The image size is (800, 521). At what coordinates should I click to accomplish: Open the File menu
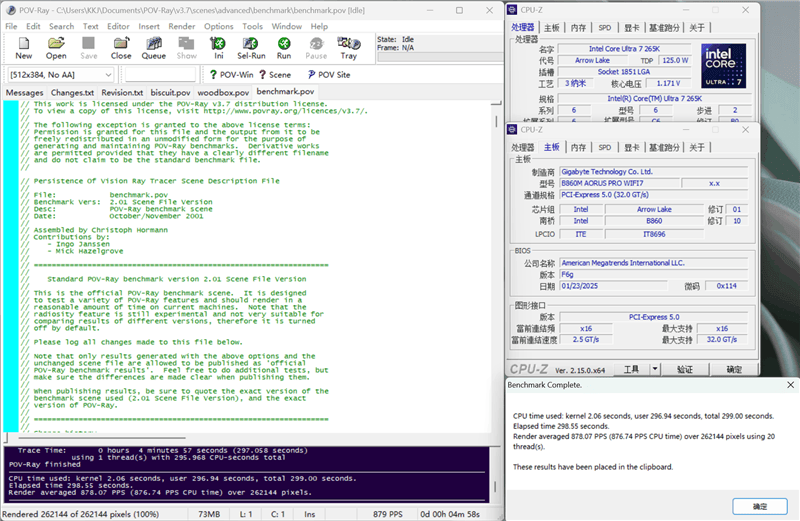(11, 26)
